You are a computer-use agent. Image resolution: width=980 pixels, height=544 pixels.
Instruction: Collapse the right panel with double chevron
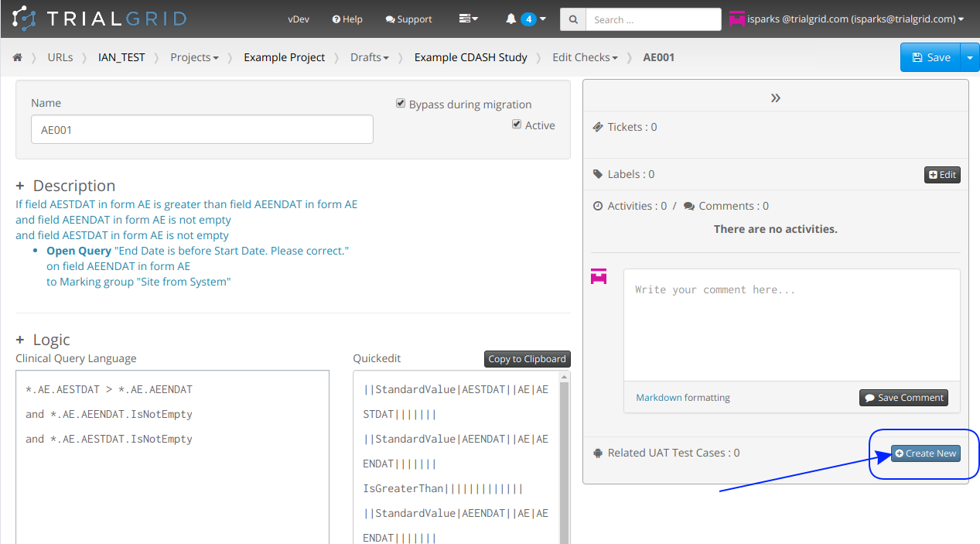(775, 98)
